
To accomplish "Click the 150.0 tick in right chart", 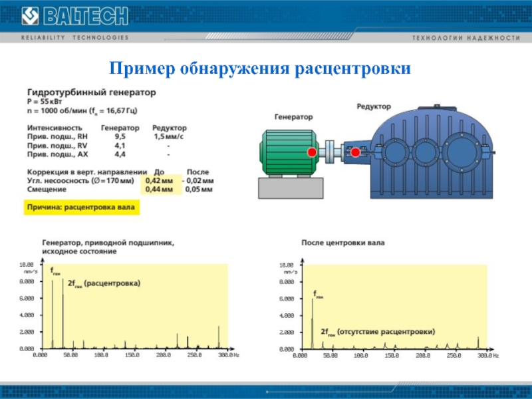I will click(392, 355).
